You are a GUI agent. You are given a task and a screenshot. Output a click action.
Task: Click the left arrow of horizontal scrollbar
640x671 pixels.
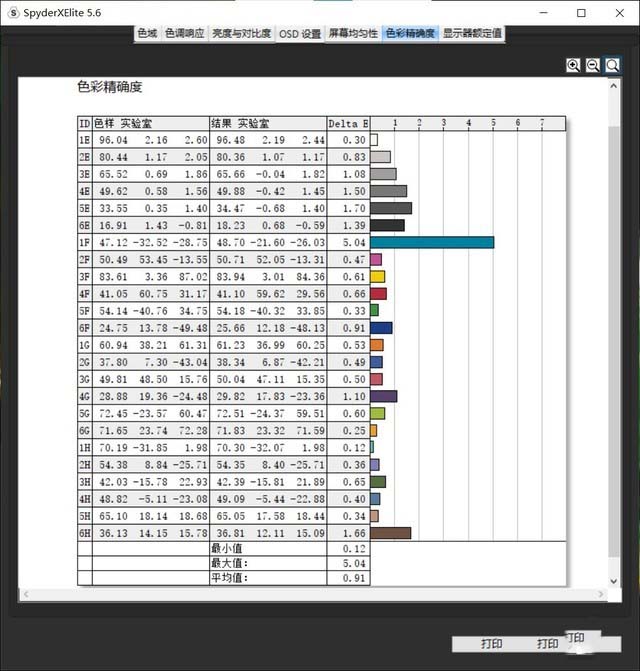coord(26,594)
